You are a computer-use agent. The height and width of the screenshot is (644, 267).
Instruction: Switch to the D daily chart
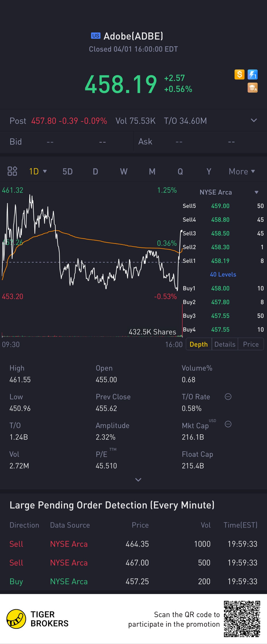pos(95,171)
